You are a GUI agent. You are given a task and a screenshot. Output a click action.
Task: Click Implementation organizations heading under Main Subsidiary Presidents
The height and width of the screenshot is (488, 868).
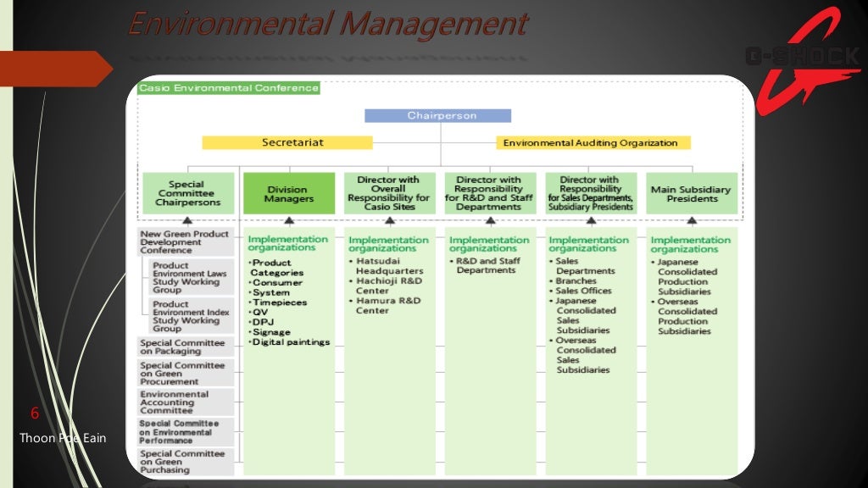[691, 245]
